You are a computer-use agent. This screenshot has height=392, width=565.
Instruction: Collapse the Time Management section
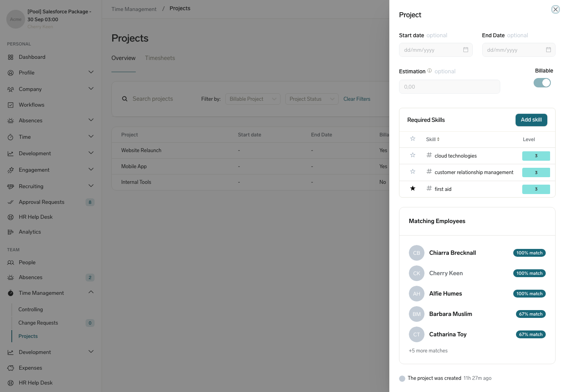91,292
